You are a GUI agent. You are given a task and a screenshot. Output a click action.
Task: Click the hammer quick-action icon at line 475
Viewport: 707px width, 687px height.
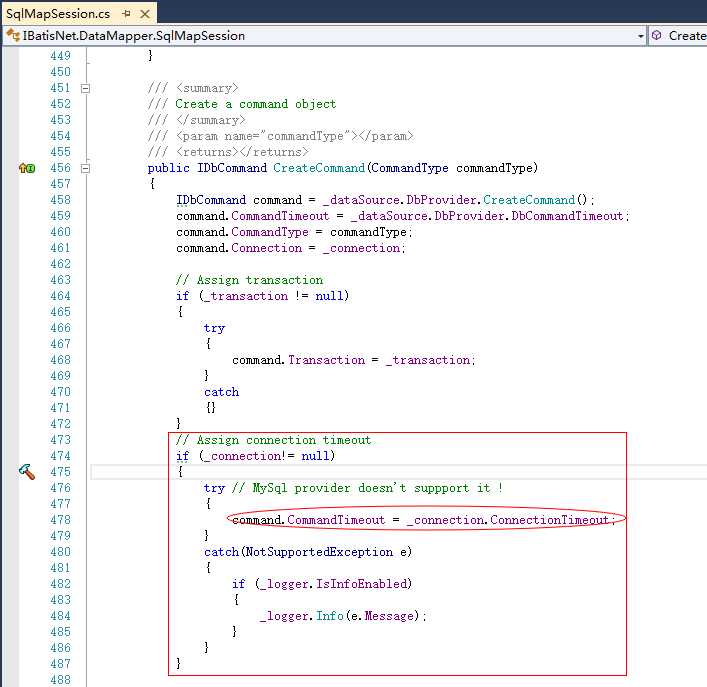[x=27, y=472]
